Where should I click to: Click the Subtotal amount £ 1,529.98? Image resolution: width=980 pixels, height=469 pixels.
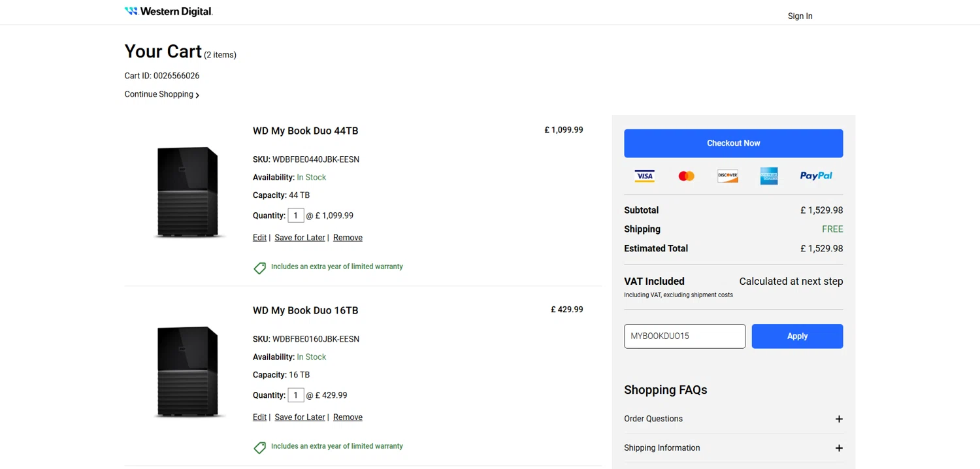tap(821, 210)
